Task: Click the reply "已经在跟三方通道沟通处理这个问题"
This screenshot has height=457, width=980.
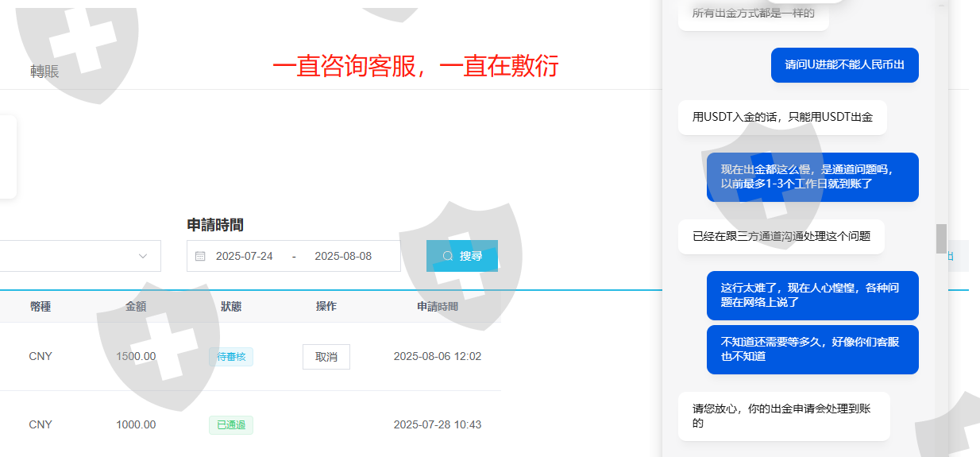Action: [781, 237]
